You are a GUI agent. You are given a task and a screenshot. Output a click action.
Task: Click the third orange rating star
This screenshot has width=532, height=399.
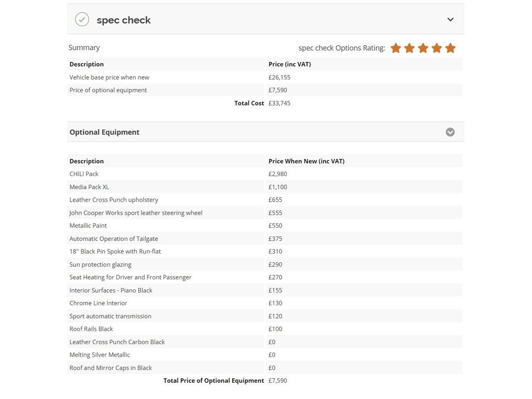coord(423,48)
